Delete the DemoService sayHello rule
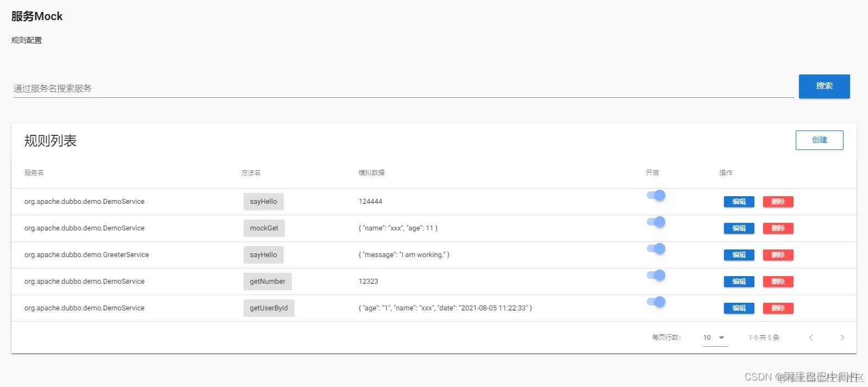 click(778, 202)
